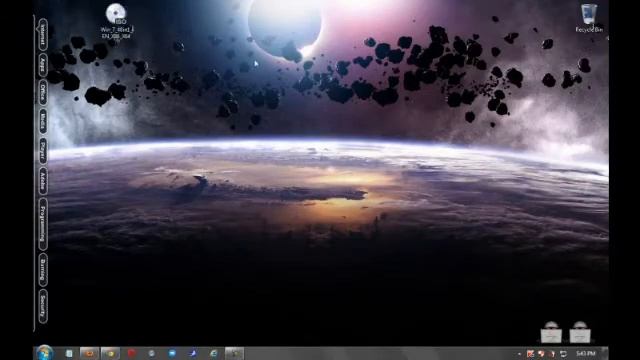The image size is (640, 360).
Task: Open the Recycle Bin desktop icon
Action: [589, 18]
